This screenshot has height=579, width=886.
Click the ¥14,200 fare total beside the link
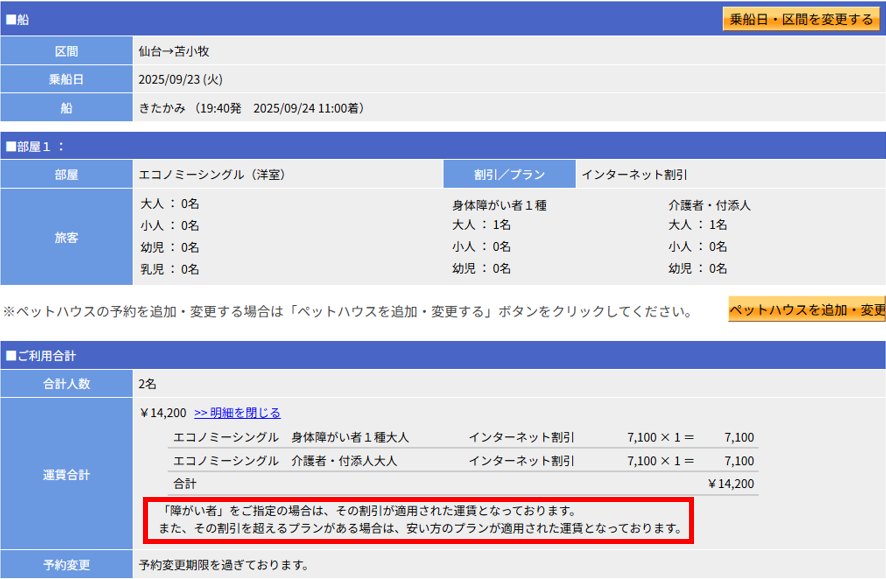(163, 412)
